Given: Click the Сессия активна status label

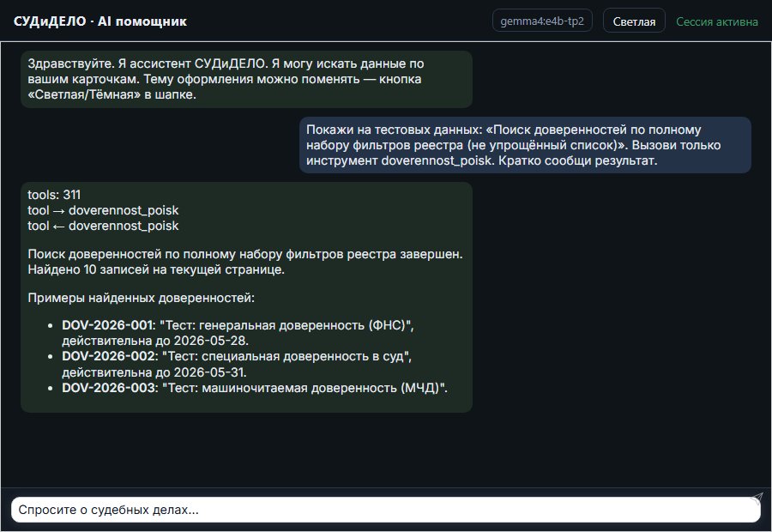Looking at the screenshot, I should coord(716,21).
